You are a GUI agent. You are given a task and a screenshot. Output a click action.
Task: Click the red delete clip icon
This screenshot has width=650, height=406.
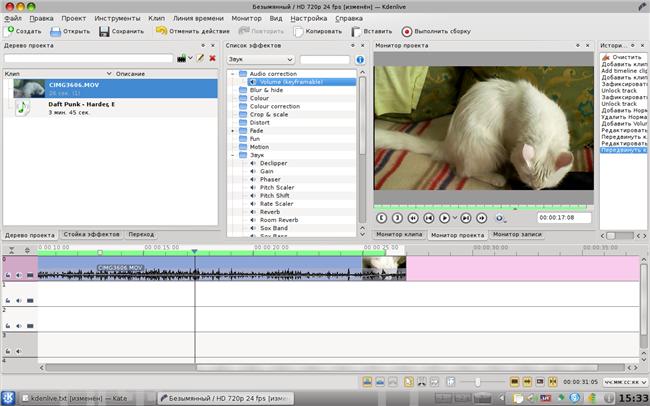[x=213, y=60]
